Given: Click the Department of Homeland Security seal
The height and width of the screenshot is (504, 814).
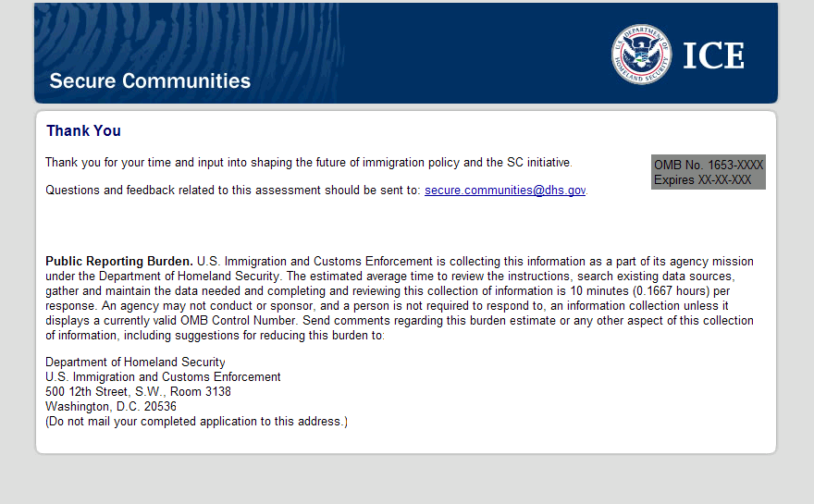Looking at the screenshot, I should click(641, 54).
